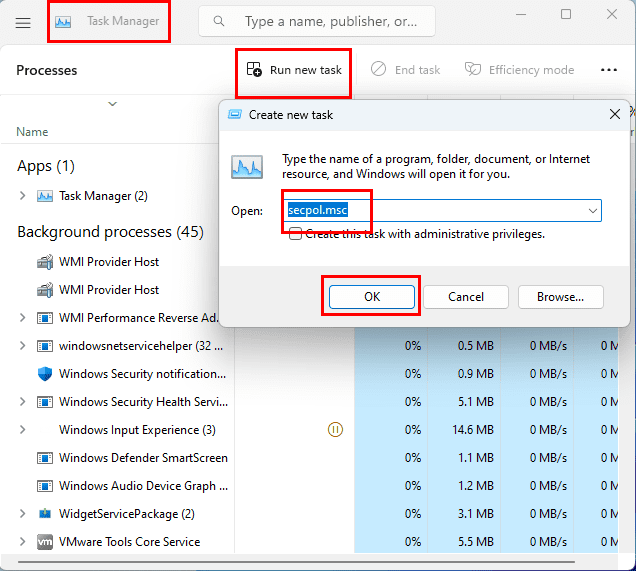Click Cancel in Create new task dialog
This screenshot has width=636, height=571.
466,297
